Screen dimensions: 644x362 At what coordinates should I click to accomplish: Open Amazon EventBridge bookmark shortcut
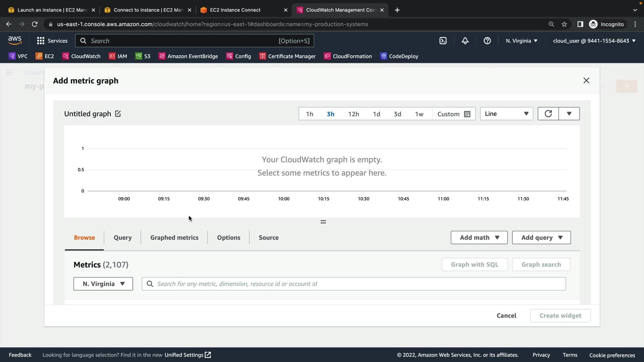(x=188, y=56)
